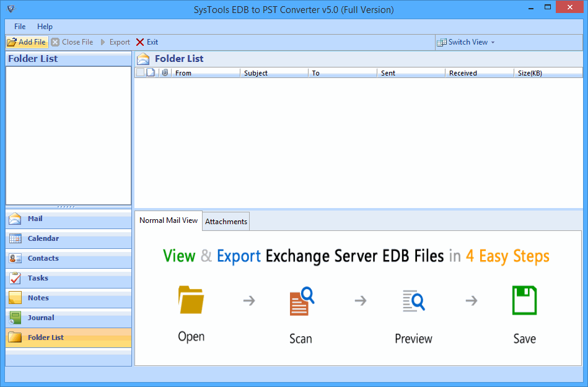Sort by the From column header
588x387 pixels.
pyautogui.click(x=206, y=72)
